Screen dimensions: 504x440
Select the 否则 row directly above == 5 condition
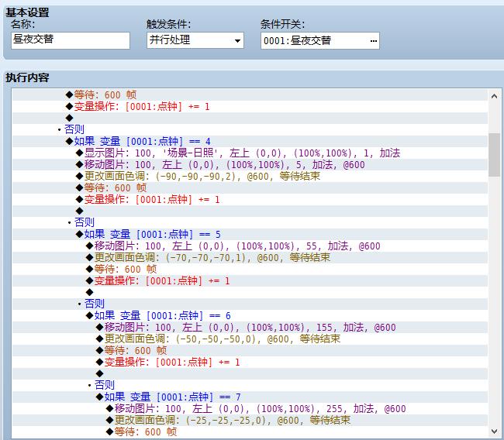click(250, 222)
